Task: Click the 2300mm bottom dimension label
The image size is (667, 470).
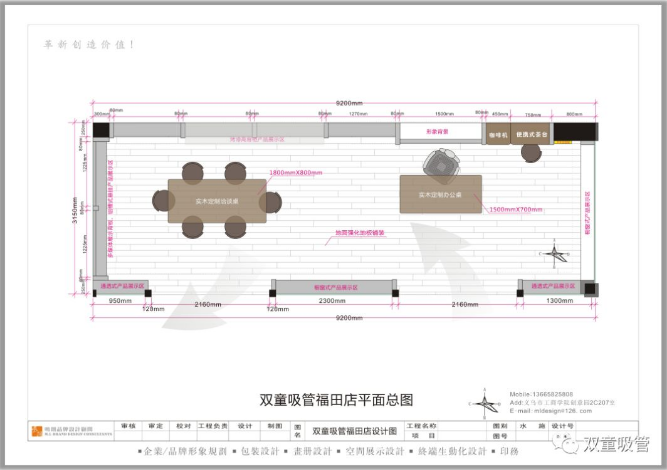Action: 332,301
